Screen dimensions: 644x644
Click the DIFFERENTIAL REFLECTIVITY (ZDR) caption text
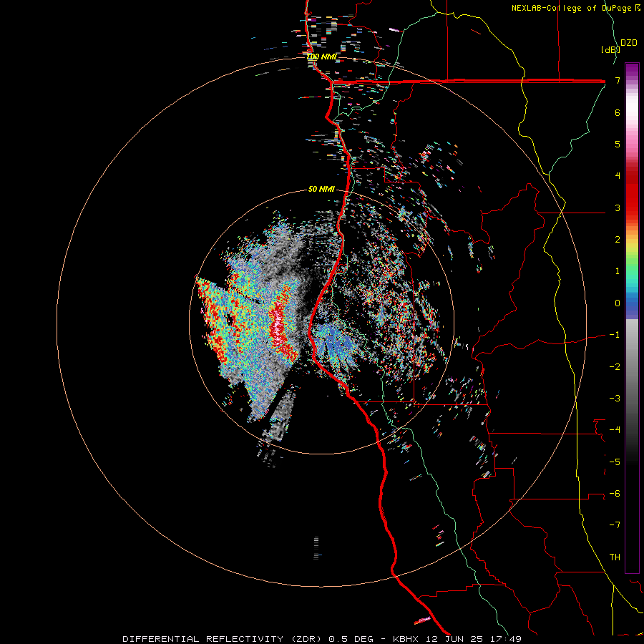click(x=223, y=639)
